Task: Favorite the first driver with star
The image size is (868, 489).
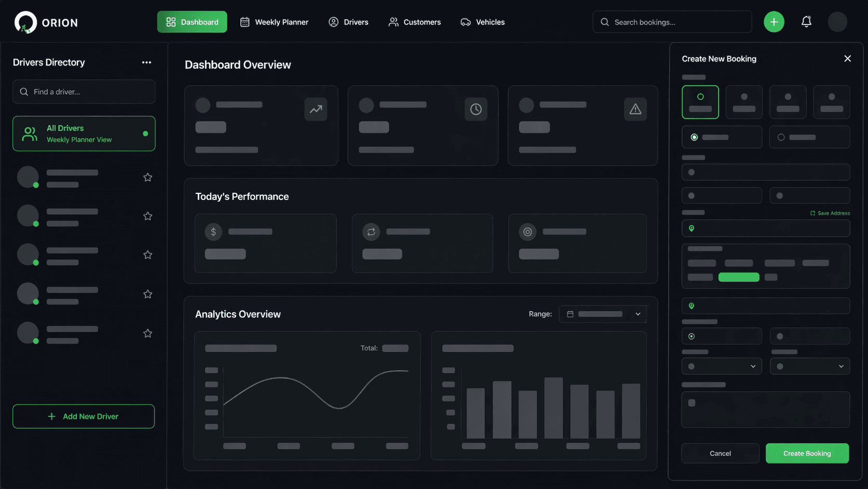Action: [148, 177]
